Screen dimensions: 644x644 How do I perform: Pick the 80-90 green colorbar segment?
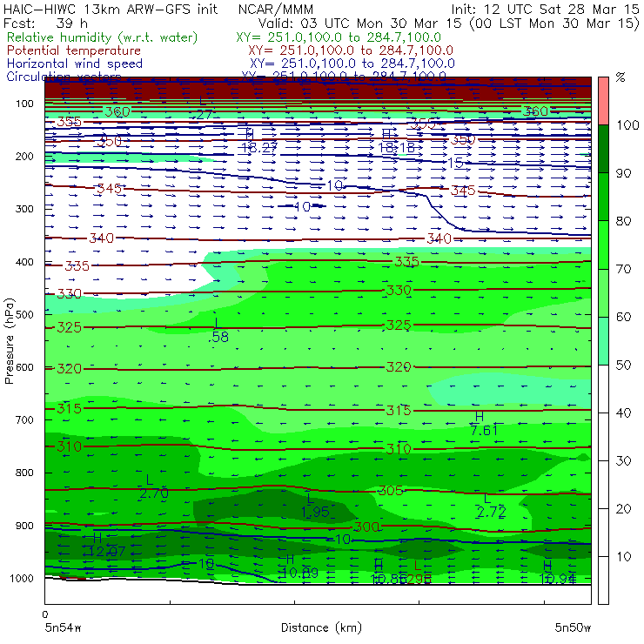pos(603,197)
